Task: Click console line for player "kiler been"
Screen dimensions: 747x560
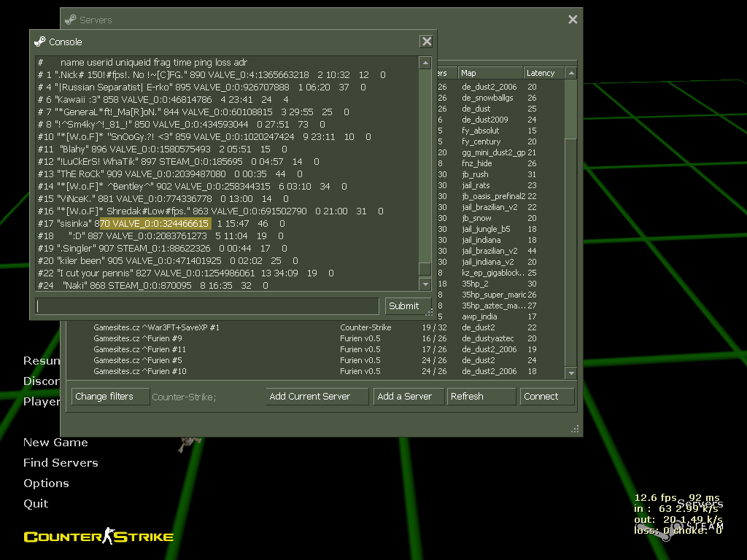Action: pyautogui.click(x=168, y=261)
